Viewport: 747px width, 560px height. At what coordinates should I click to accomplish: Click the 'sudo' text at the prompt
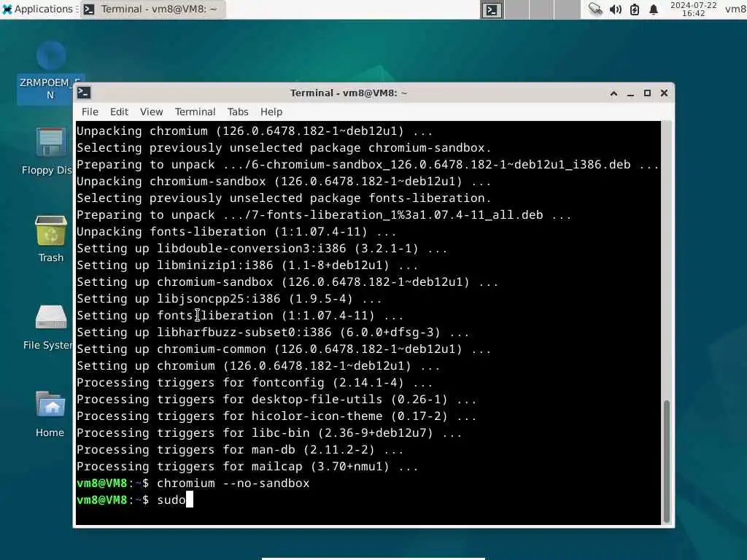[171, 500]
